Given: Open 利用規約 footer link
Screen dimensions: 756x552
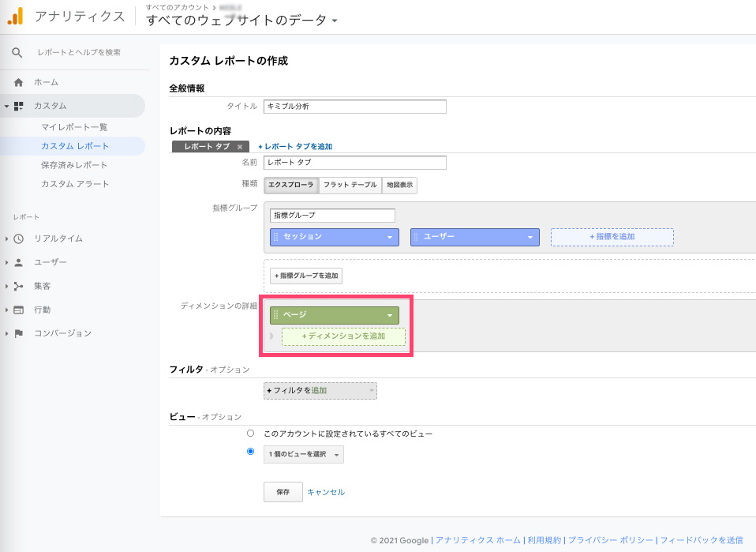Looking at the screenshot, I should click(x=545, y=540).
